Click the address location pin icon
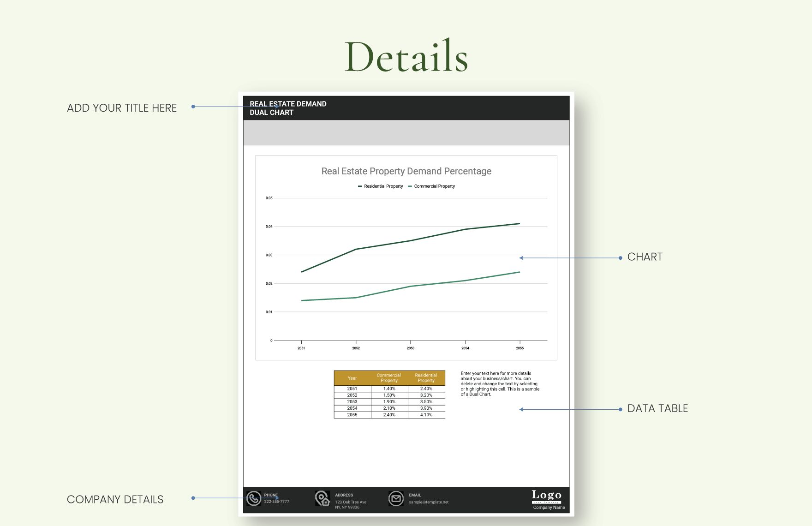This screenshot has height=526, width=812. [x=322, y=499]
